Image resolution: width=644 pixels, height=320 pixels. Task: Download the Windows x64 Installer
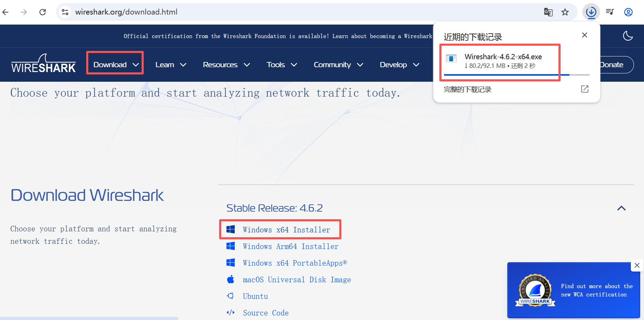[286, 230]
